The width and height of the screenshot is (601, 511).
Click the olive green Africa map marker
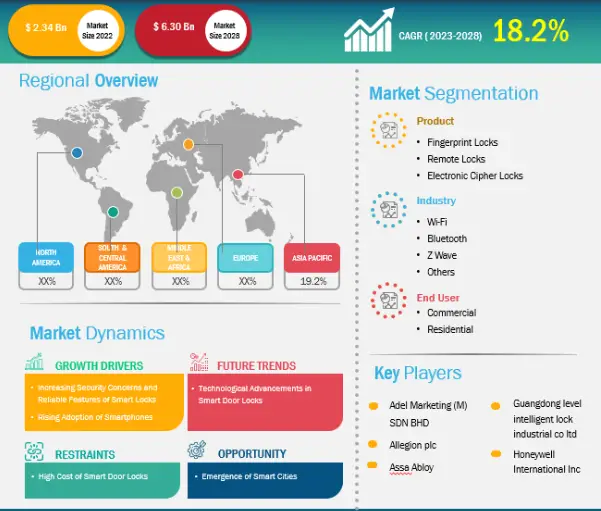(177, 192)
